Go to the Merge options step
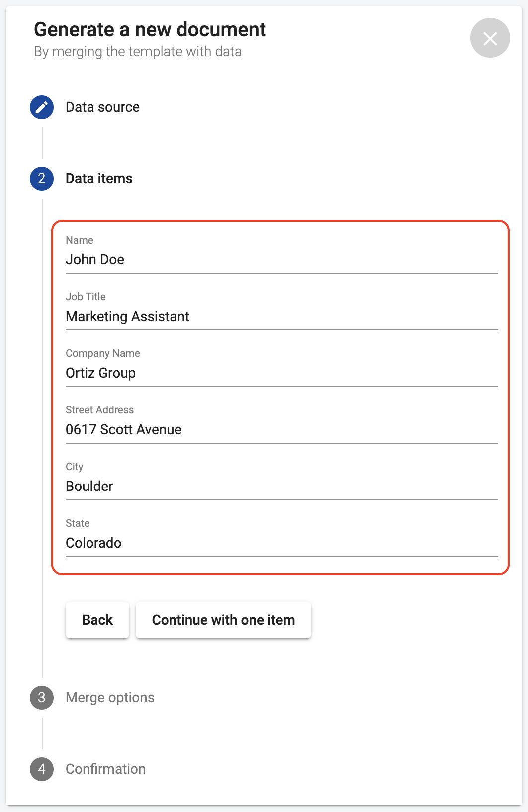This screenshot has height=812, width=528. pos(110,698)
